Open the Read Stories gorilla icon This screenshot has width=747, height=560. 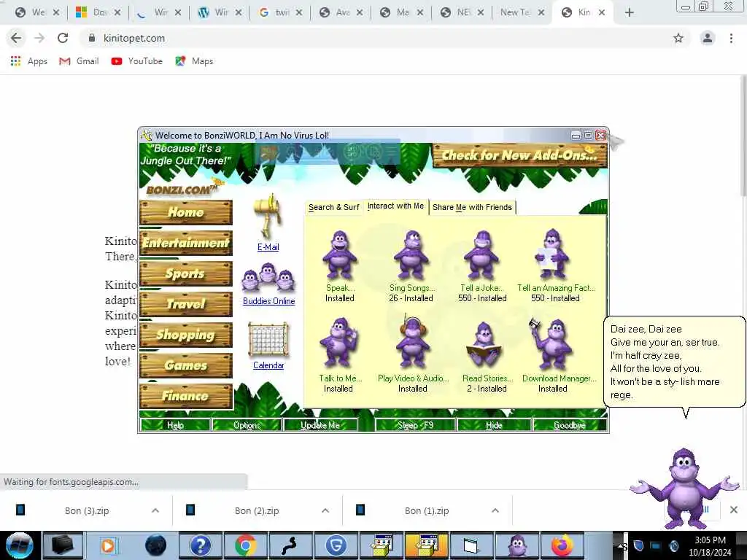pos(483,345)
